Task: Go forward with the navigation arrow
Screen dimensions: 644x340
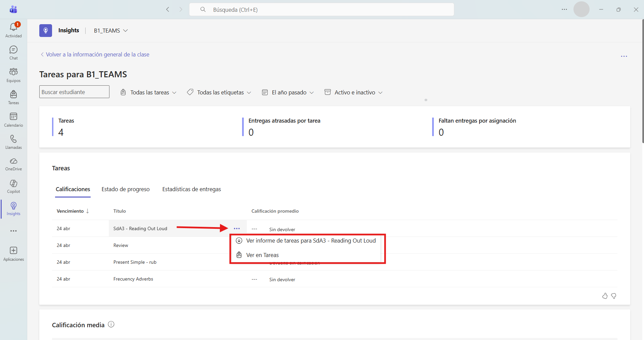Action: pos(181,9)
